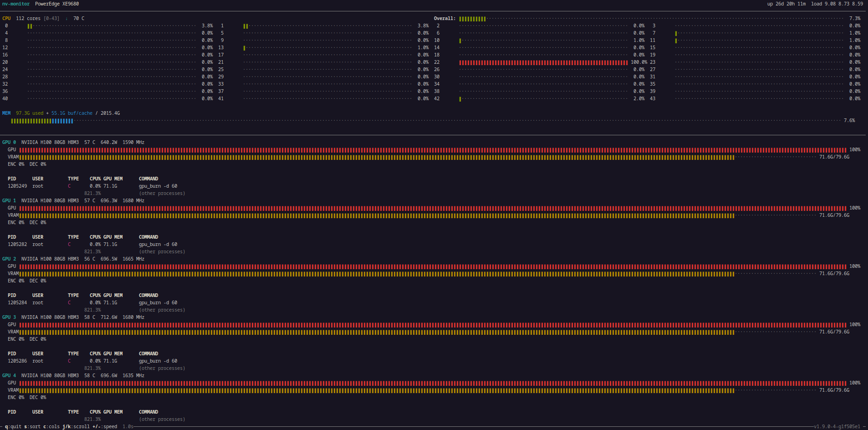Click the j/k:scroll shortcut hint
868x430 pixels.
(76, 427)
